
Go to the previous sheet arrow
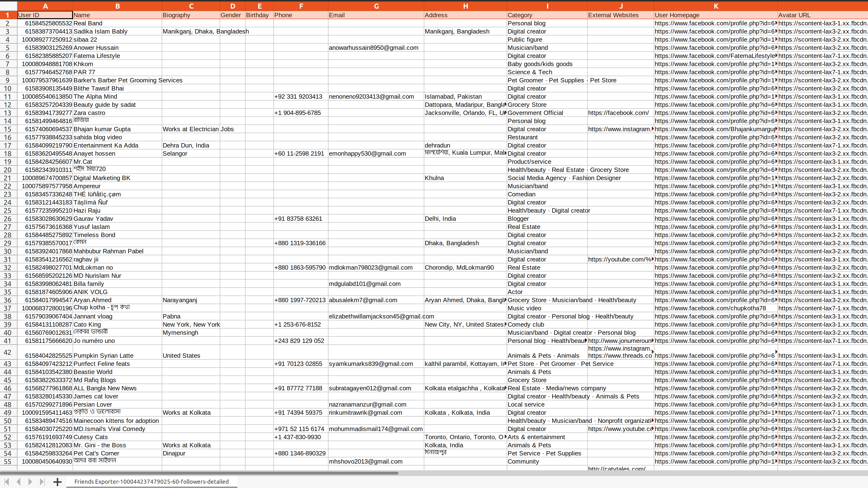pyautogui.click(x=18, y=482)
